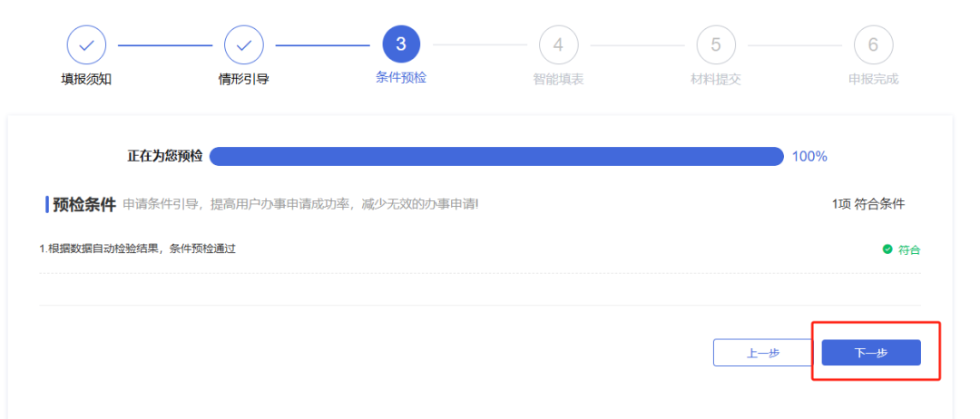Click the checkmark circle above 情形引导
This screenshot has height=419, width=980.
(x=244, y=44)
